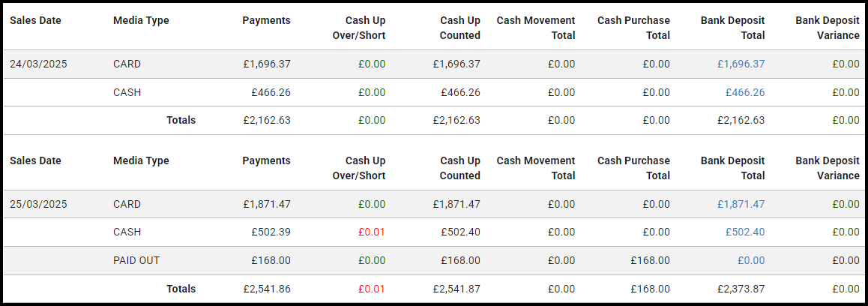Open the blue £466.26 bank deposit link
The image size is (868, 306).
[x=745, y=93]
